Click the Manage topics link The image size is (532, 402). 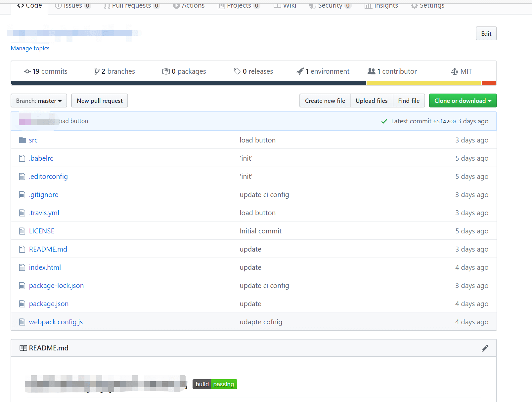click(x=30, y=48)
